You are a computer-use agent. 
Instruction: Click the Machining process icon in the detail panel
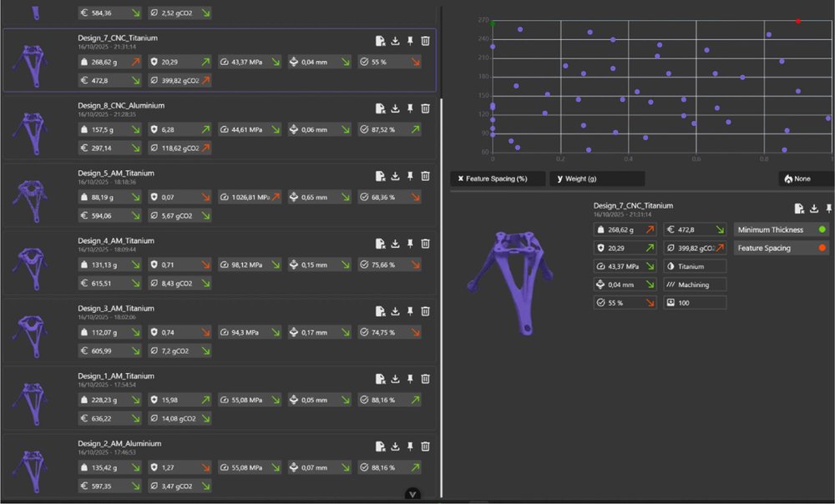click(695, 284)
